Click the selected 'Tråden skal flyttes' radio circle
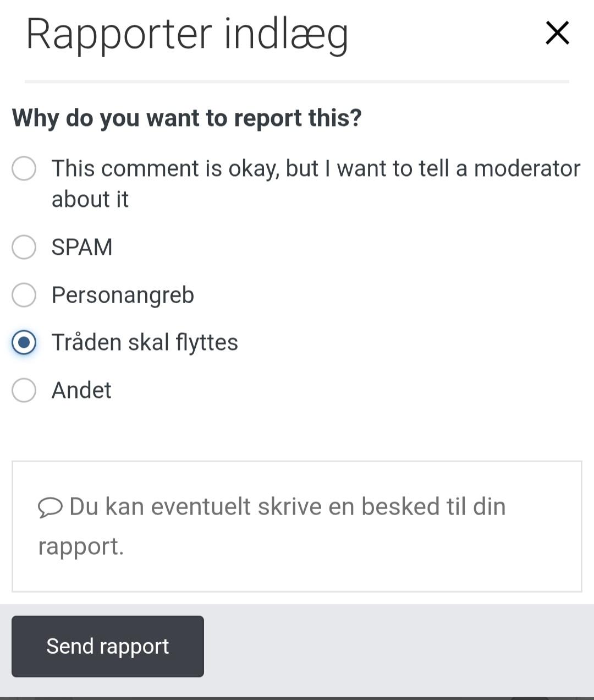Viewport: 594px width, 700px height. (24, 342)
